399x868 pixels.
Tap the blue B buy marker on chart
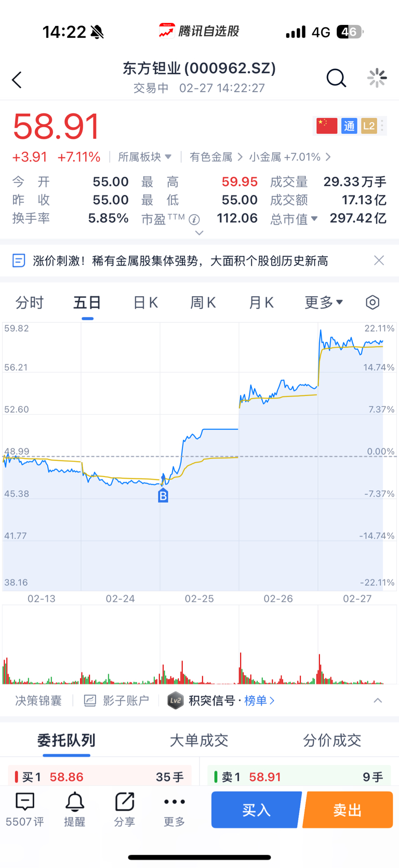click(163, 496)
